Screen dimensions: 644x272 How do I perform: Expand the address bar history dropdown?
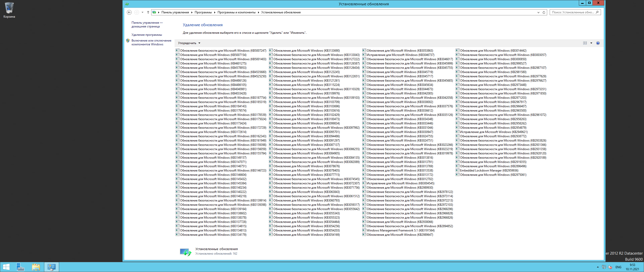538,12
